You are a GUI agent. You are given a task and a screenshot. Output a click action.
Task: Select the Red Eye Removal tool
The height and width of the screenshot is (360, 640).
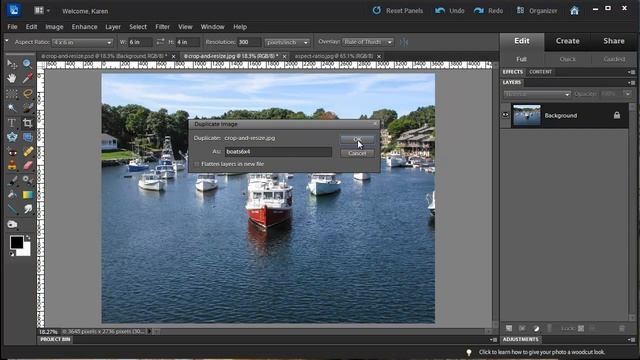click(12, 152)
